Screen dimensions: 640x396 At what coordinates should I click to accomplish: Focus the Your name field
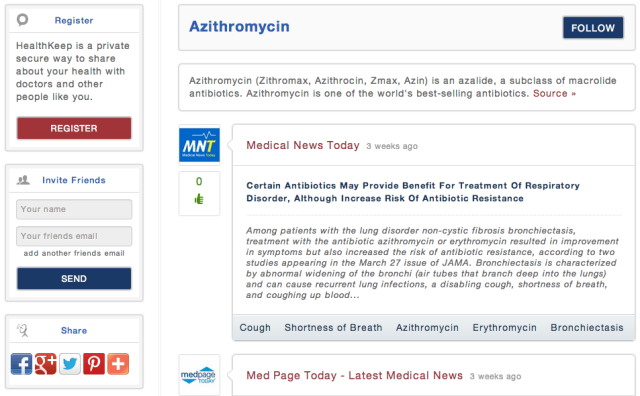coord(74,209)
